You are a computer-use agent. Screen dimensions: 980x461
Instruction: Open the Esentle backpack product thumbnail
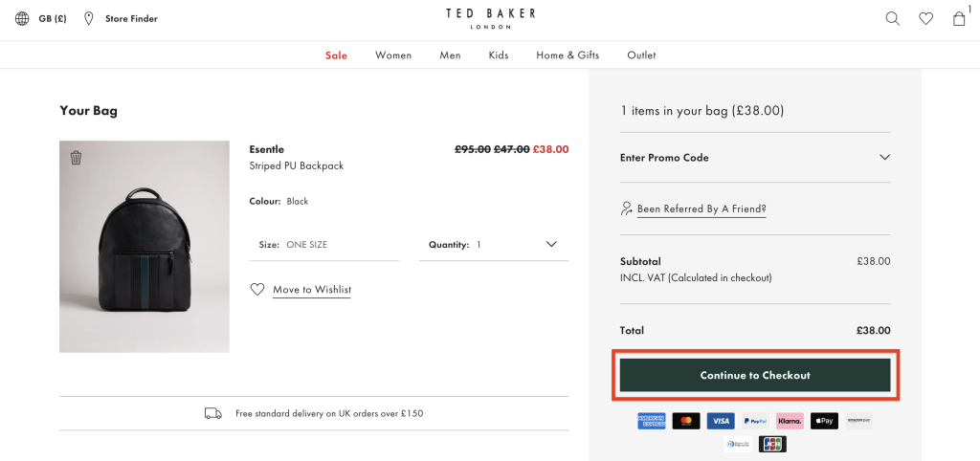click(145, 246)
